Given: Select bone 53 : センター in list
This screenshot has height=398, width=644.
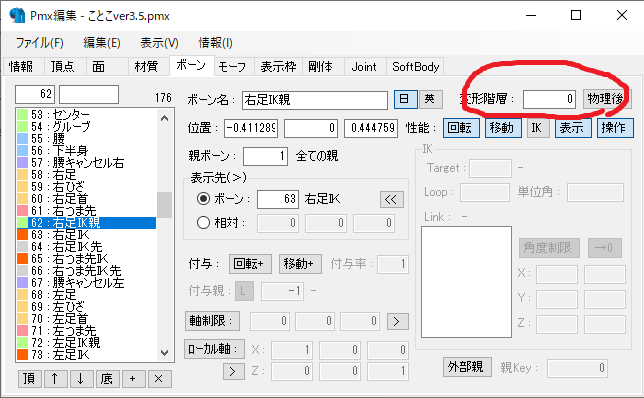Looking at the screenshot, I should (x=86, y=114).
